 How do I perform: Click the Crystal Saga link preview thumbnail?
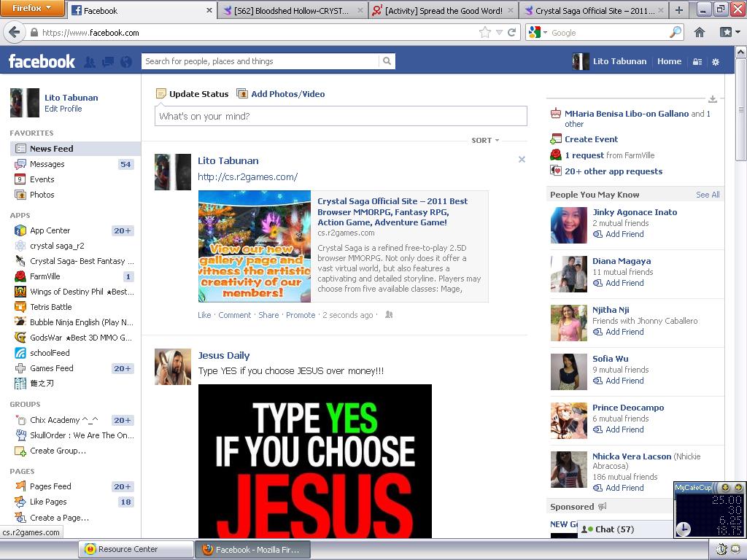click(255, 246)
